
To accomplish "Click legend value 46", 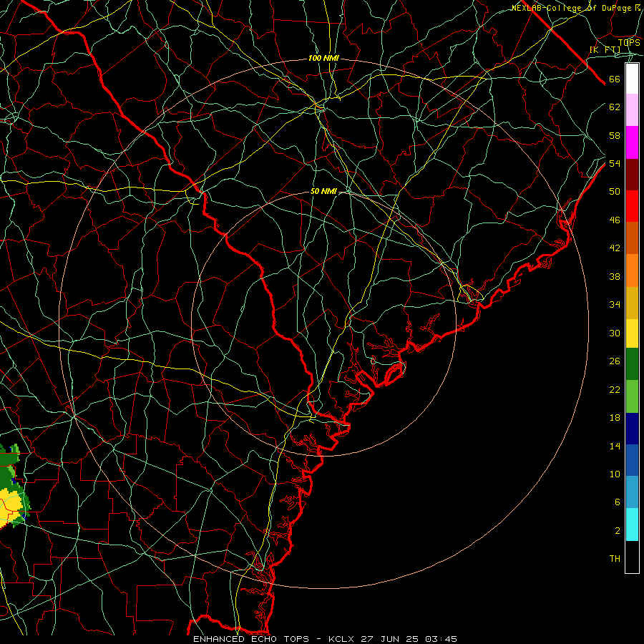I will click(615, 220).
